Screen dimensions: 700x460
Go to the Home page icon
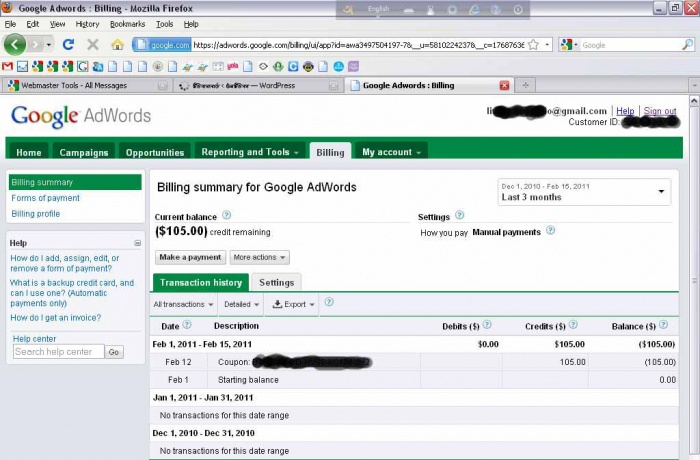point(117,44)
